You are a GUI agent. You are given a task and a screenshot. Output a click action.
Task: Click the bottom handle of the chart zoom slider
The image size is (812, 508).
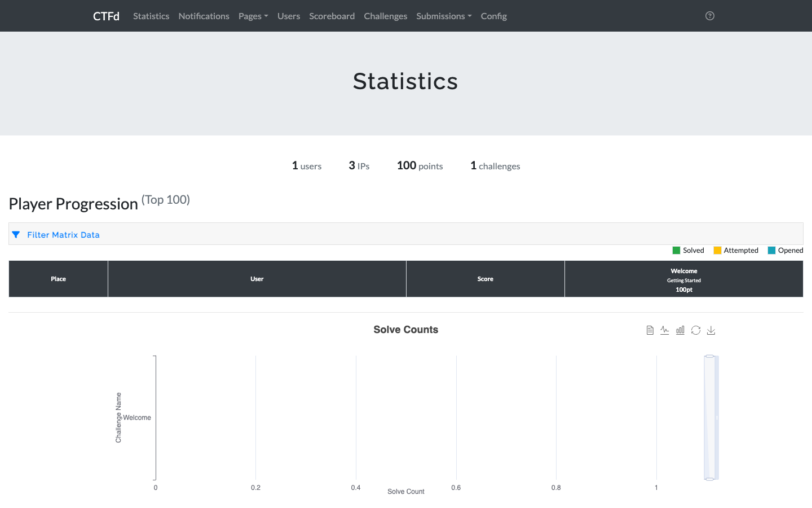click(710, 479)
